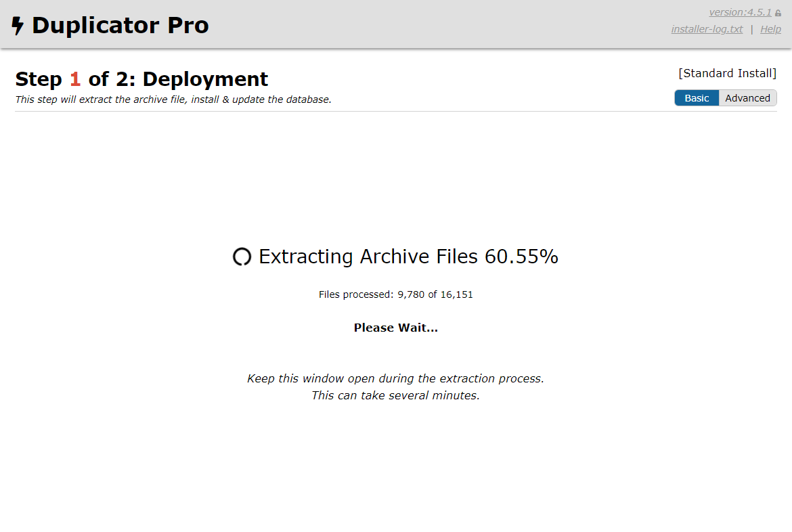Click the lock icon beside the version
Viewport: 792px width, 532px height.
tap(778, 13)
